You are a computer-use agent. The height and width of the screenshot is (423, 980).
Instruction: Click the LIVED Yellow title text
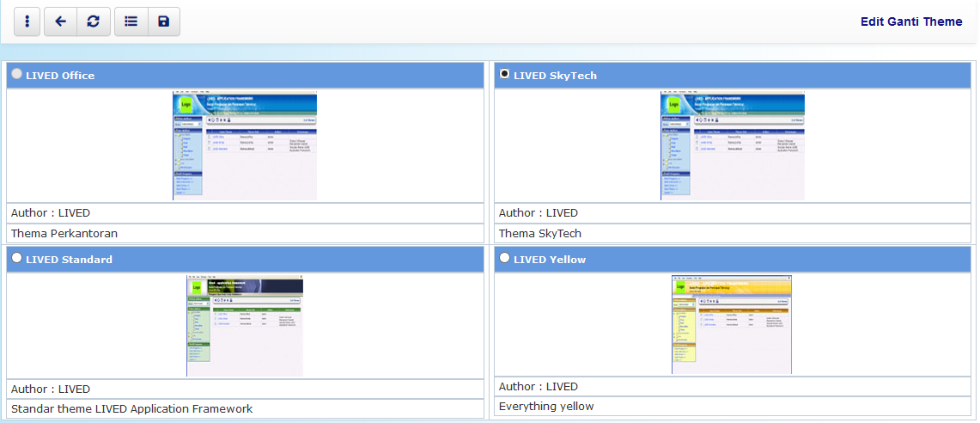point(550,260)
